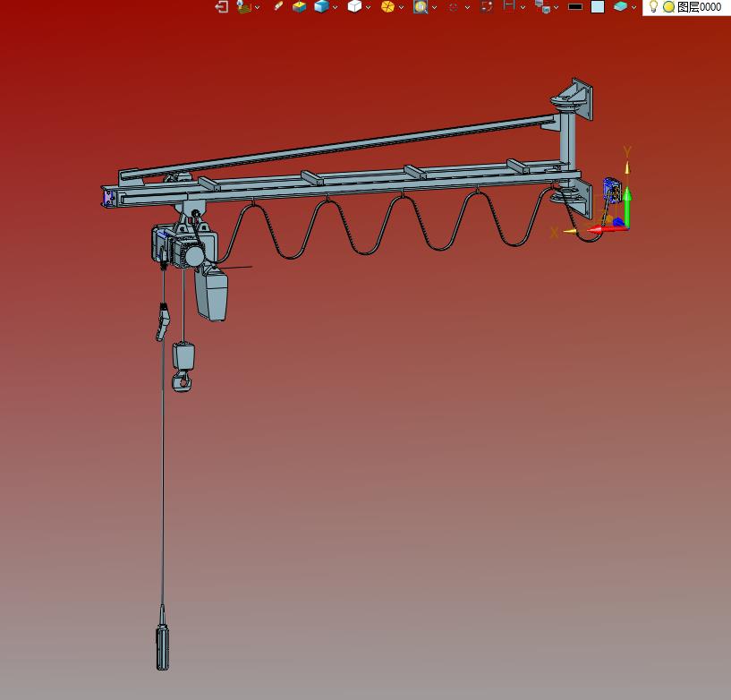
Task: Click the dimension measure bracket icon
Action: pos(509,5)
